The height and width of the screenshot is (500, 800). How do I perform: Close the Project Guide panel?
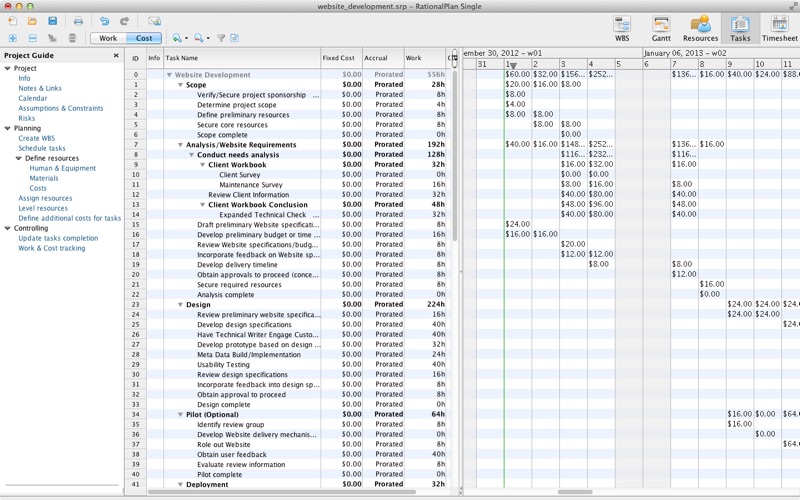pyautogui.click(x=116, y=55)
